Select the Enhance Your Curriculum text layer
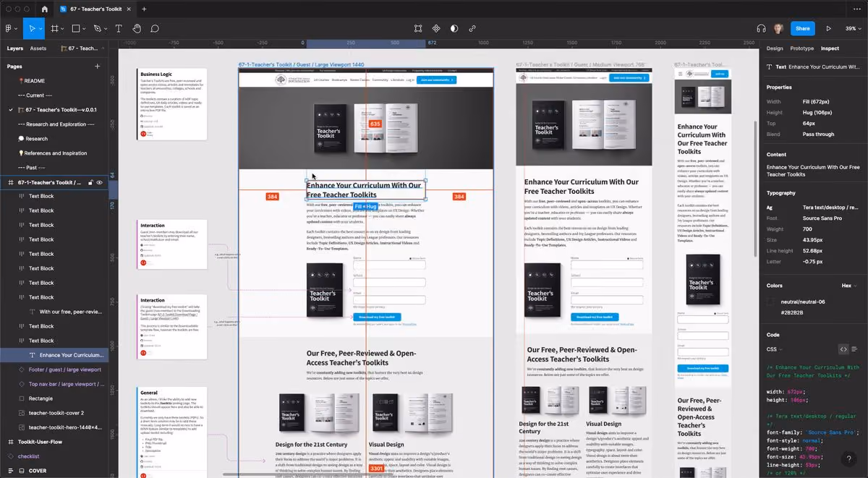Viewport: 868px width, 478px height. point(54,355)
